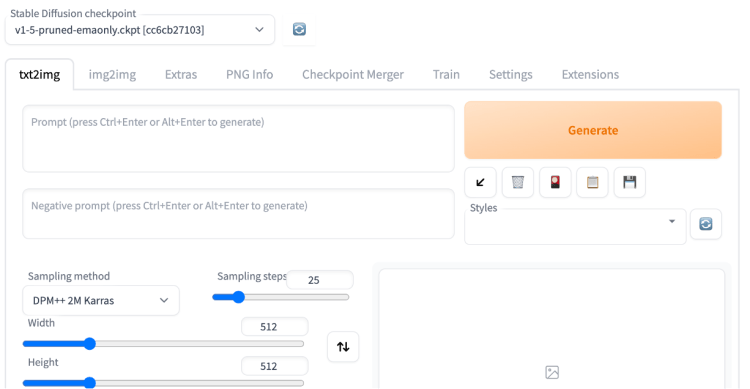Click the arrow icon to read last generation parameters
This screenshot has height=389, width=750.
point(480,182)
